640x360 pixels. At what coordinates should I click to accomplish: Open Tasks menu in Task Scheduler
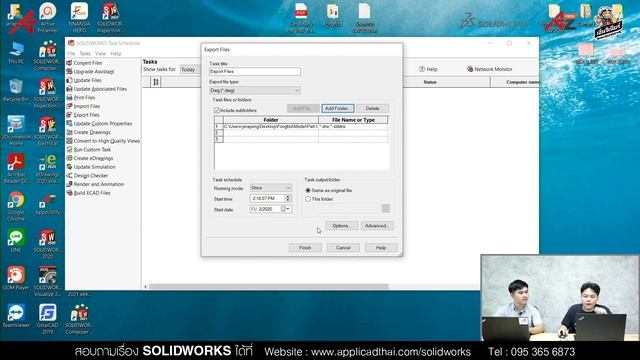[85, 53]
